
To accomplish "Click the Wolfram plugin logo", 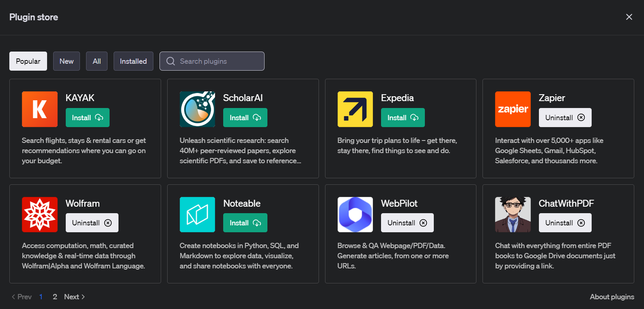I will [40, 214].
